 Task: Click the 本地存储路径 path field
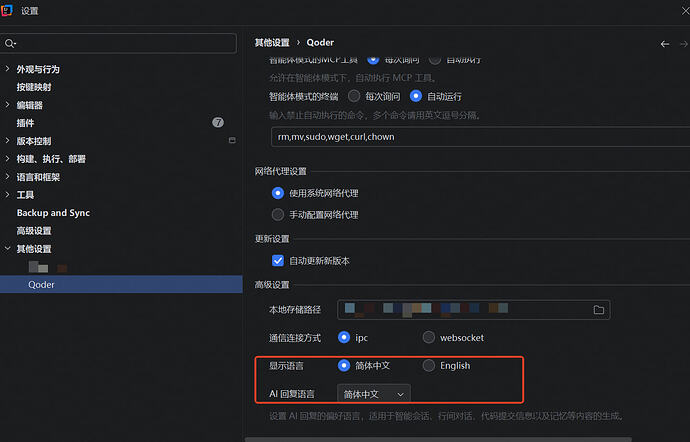(473, 310)
